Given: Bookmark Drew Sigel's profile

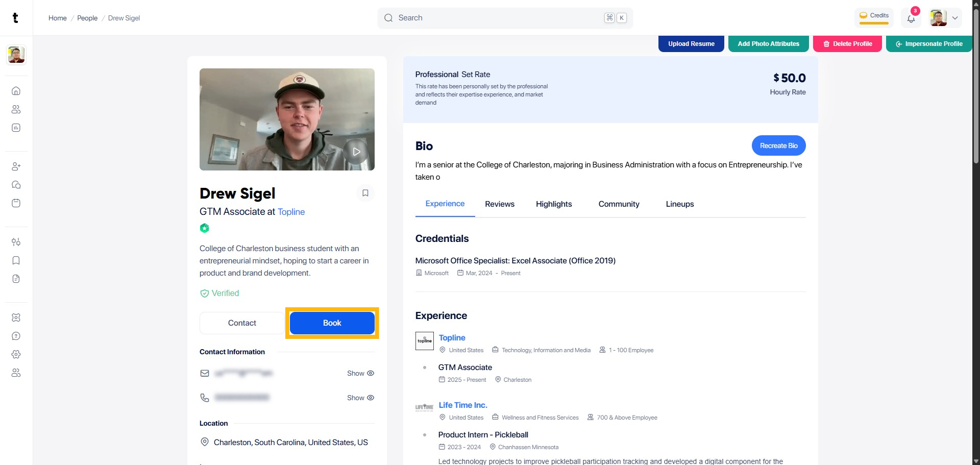Looking at the screenshot, I should (x=365, y=193).
